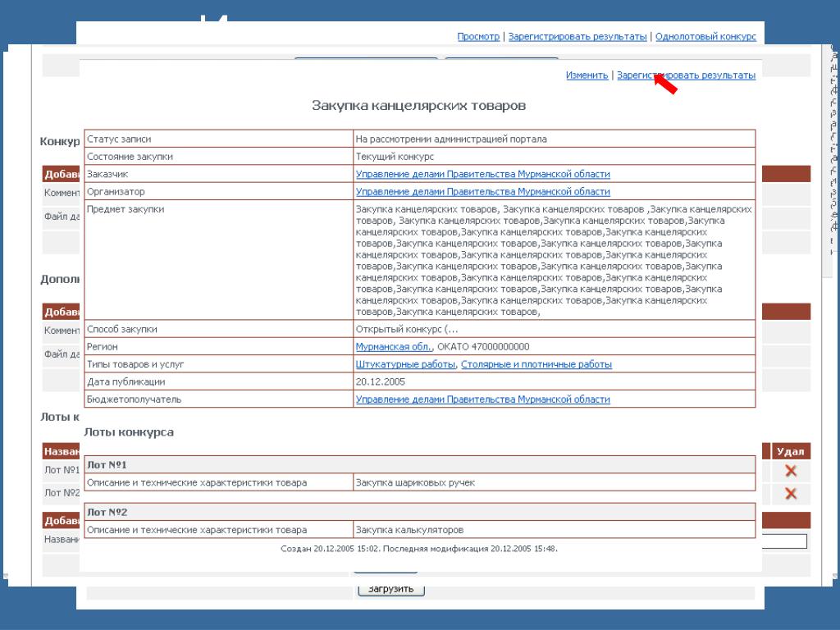Open the organization link in the Заказчик row
This screenshot has width=840, height=630.
pyautogui.click(x=482, y=174)
